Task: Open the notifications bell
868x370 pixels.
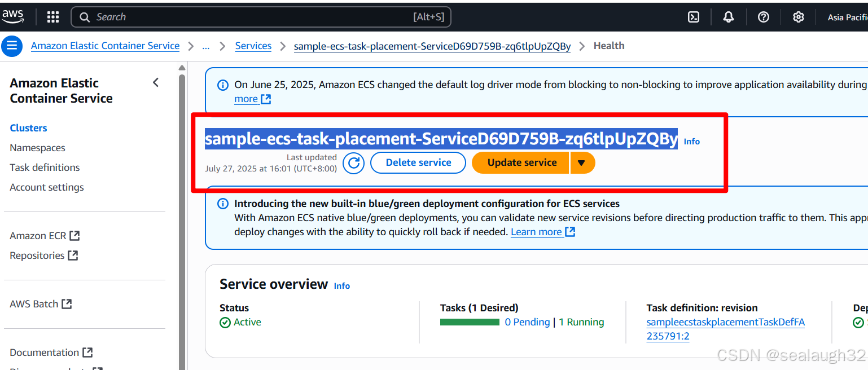Action: pos(729,17)
